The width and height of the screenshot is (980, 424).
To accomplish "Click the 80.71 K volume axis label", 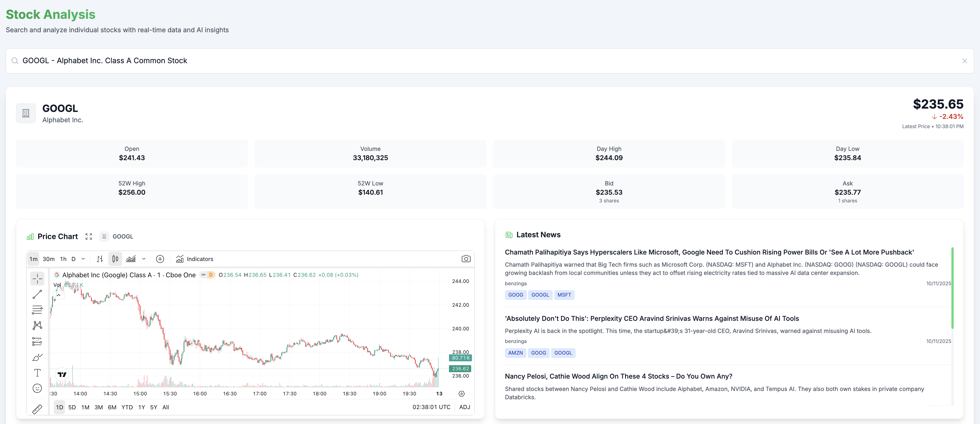I will click(460, 358).
